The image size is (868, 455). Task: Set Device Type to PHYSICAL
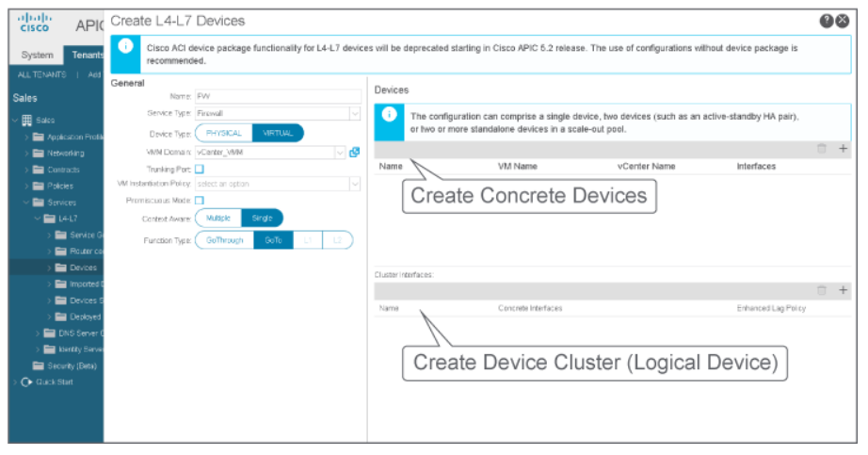[224, 134]
